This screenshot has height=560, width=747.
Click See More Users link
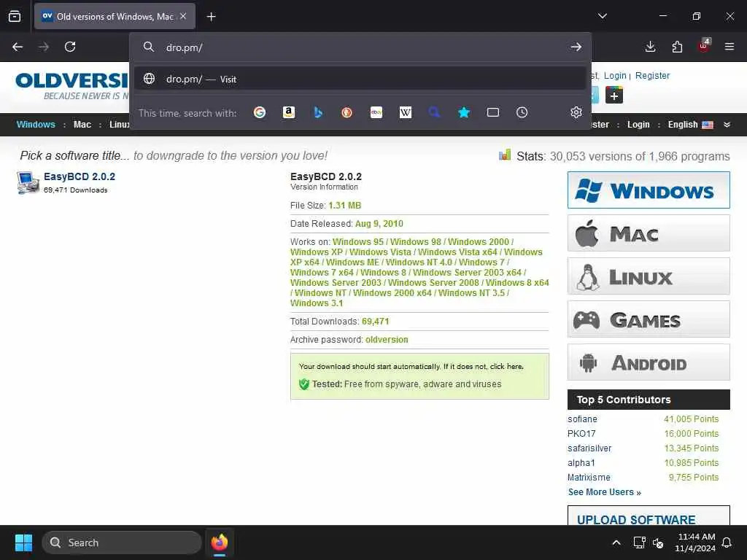click(605, 492)
